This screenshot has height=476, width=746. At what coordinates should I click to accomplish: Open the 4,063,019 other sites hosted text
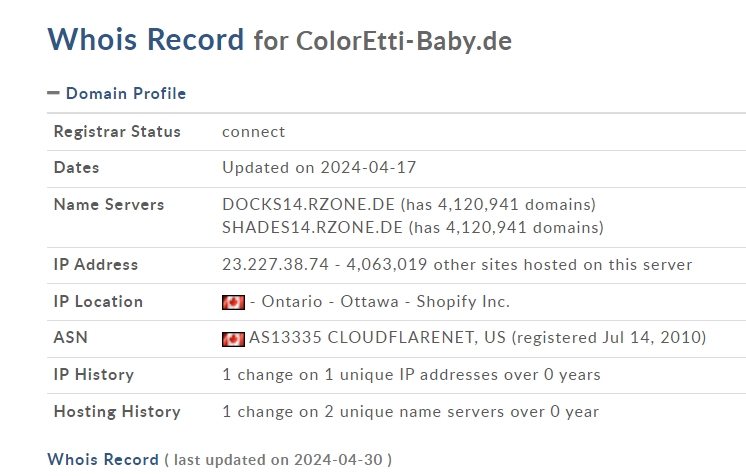point(519,264)
